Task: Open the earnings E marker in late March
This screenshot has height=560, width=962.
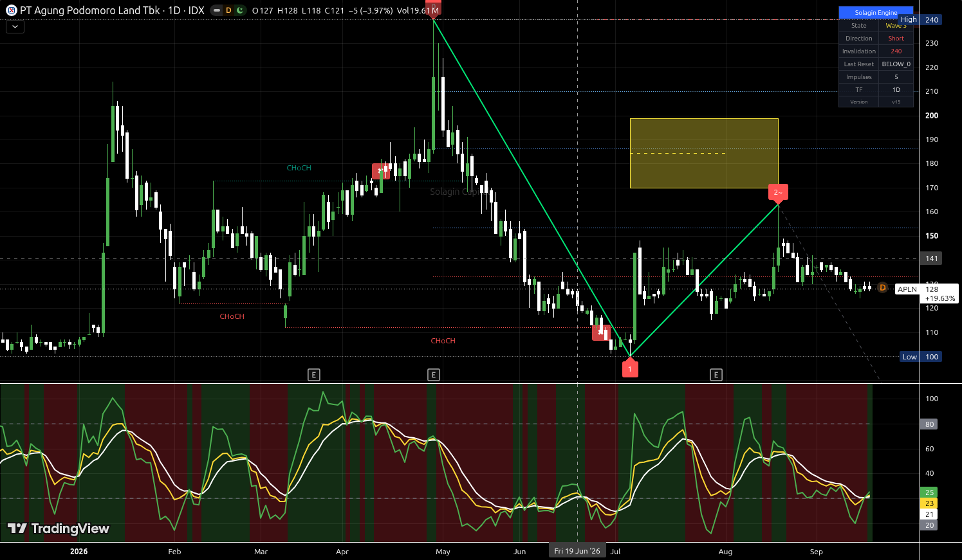Action: 314,375
